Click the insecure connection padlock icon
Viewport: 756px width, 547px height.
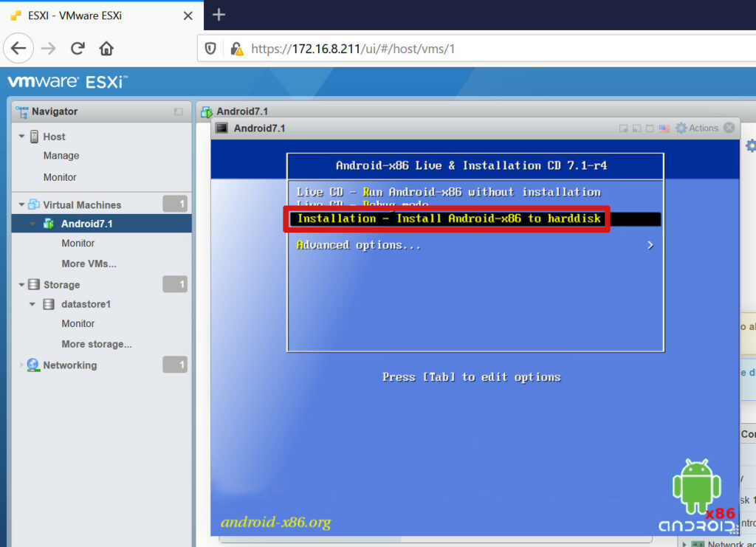click(236, 49)
